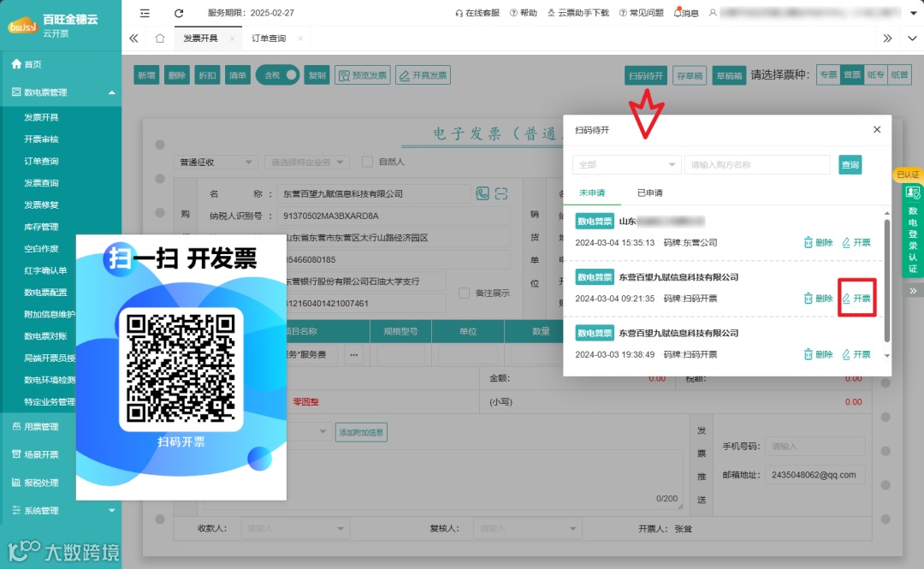Click the scan icon beside the buyer name
The width and height of the screenshot is (924, 569).
coord(501,193)
